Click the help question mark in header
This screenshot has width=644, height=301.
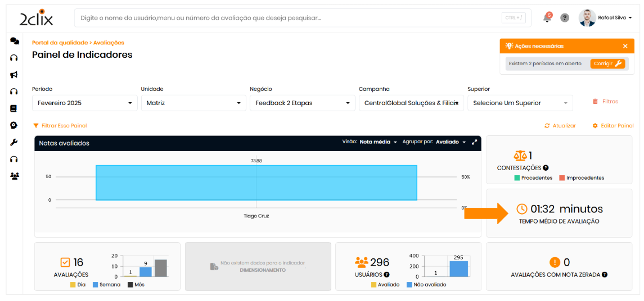point(565,18)
